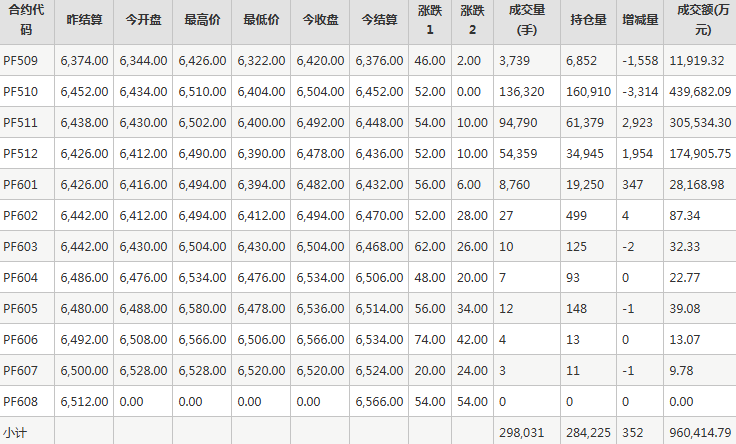Click the 持仓量 column header
The image size is (736, 444).
click(587, 21)
